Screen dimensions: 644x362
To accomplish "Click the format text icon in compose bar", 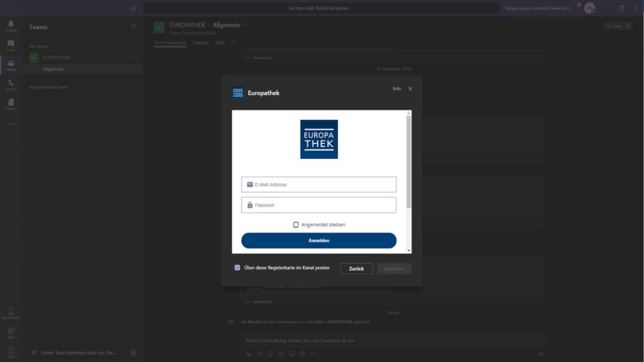I will click(248, 353).
